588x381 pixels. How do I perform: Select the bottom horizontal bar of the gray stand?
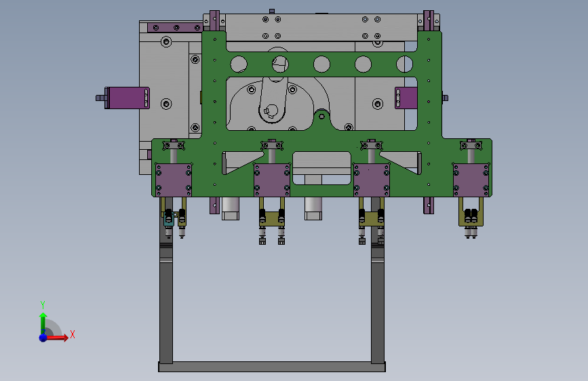click(272, 367)
